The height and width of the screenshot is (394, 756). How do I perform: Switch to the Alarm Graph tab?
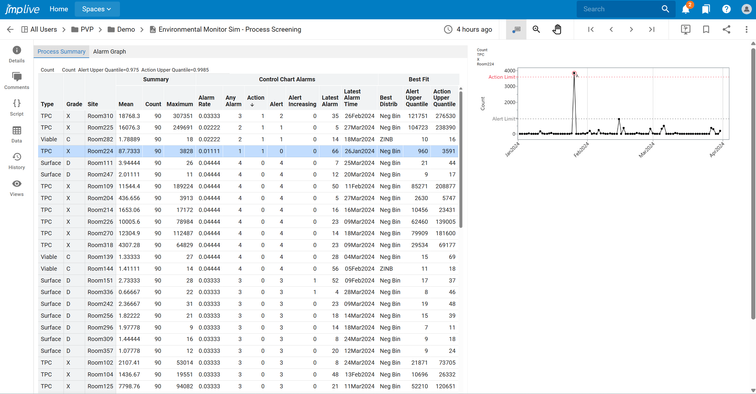109,52
